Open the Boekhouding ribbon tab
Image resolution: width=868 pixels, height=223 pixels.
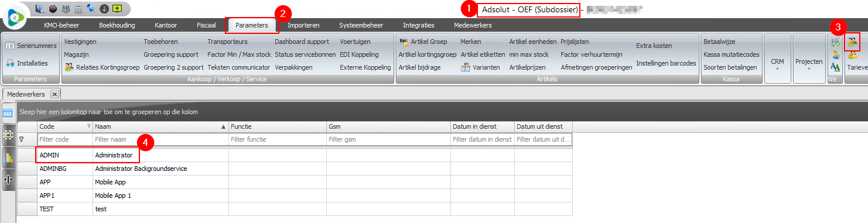117,25
